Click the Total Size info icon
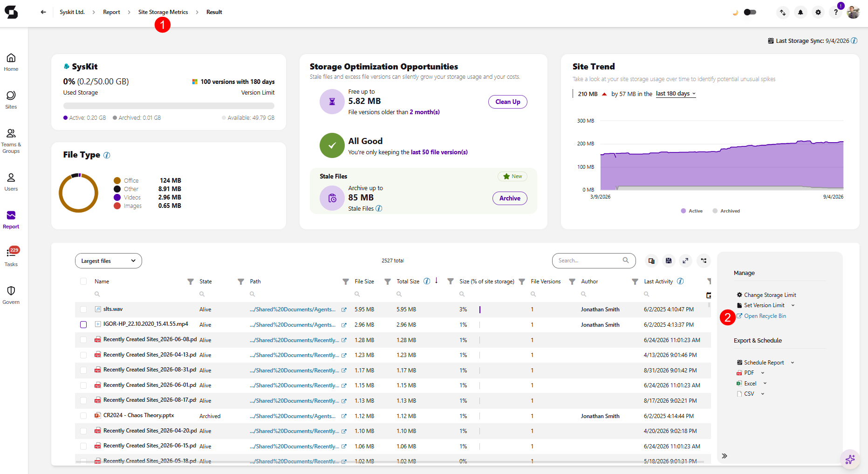The image size is (868, 474). coord(427,281)
